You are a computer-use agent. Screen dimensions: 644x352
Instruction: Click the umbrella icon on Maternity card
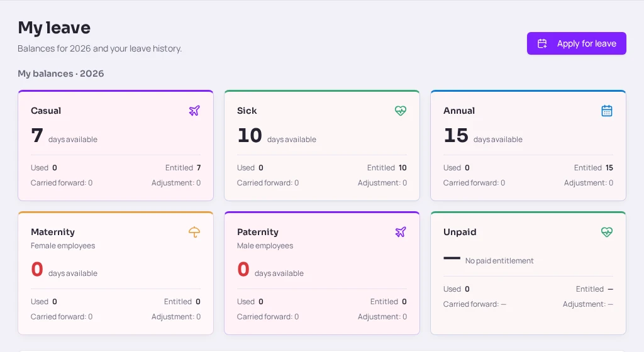click(x=194, y=232)
